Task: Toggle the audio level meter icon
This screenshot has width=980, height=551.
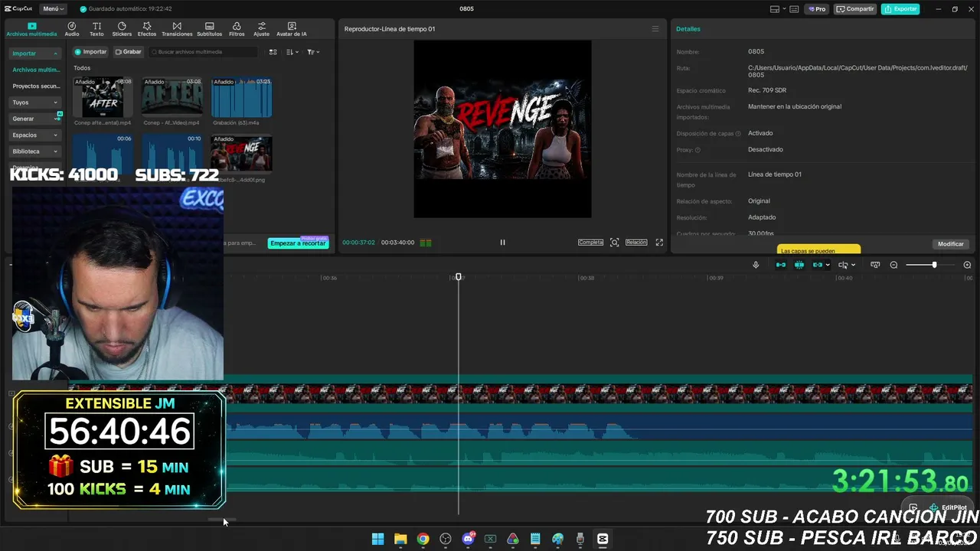Action: click(x=426, y=243)
